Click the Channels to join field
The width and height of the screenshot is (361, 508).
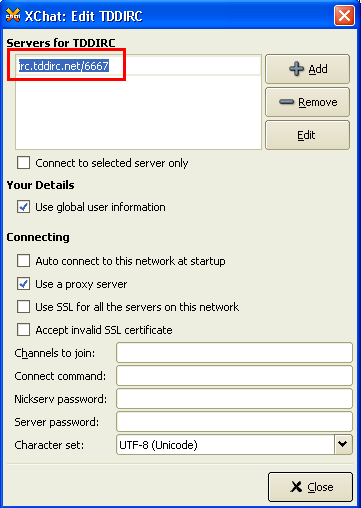click(234, 353)
